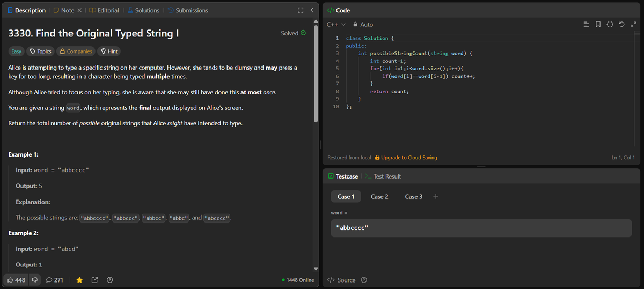Expand the Topics tag
Image resolution: width=644 pixels, height=289 pixels.
[x=41, y=51]
